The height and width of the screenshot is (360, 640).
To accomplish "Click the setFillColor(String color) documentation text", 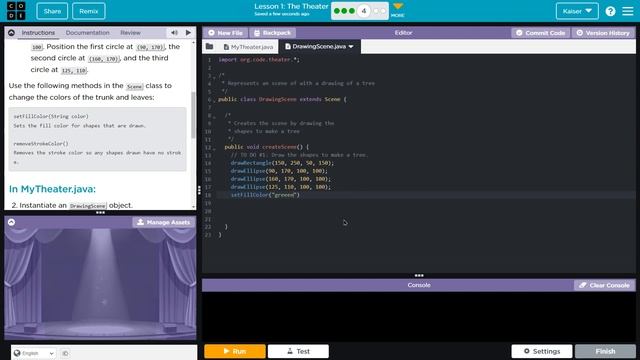I will point(51,116).
